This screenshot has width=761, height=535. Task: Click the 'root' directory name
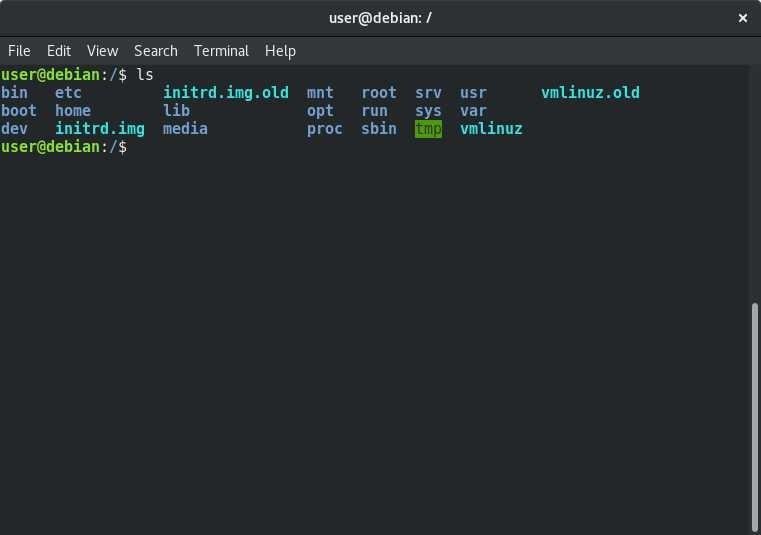click(x=379, y=93)
